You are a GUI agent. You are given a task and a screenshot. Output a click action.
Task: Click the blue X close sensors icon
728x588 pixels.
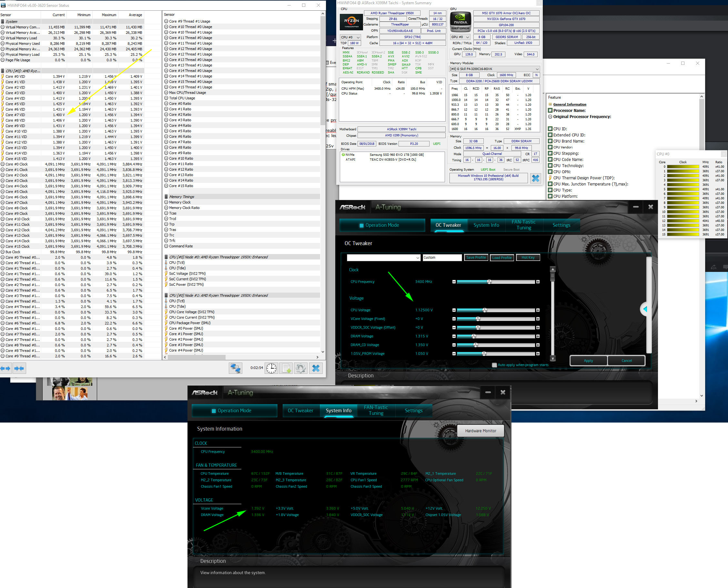coord(316,368)
